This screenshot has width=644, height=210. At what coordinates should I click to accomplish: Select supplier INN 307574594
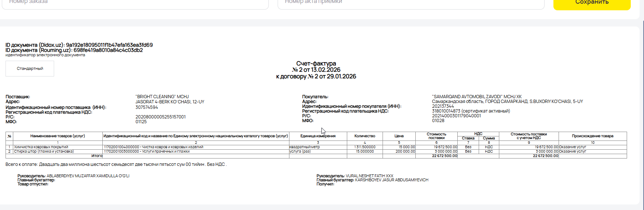147,107
